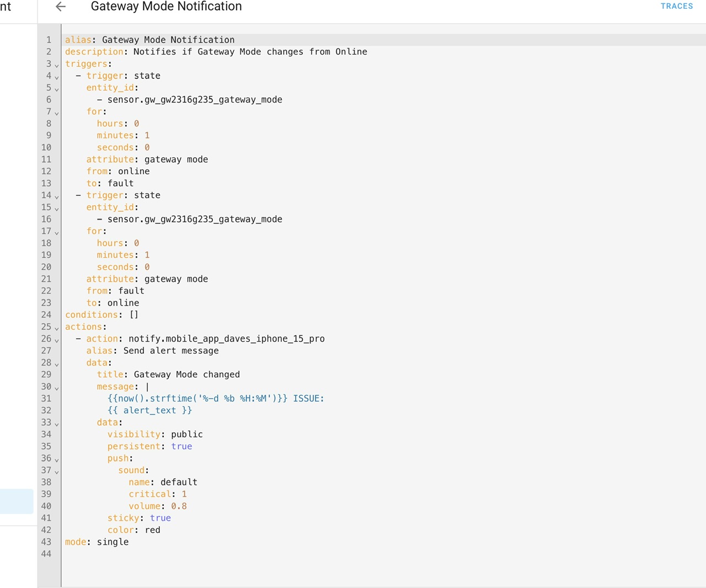Open the TRACES link
The height and width of the screenshot is (588, 706).
(x=676, y=6)
